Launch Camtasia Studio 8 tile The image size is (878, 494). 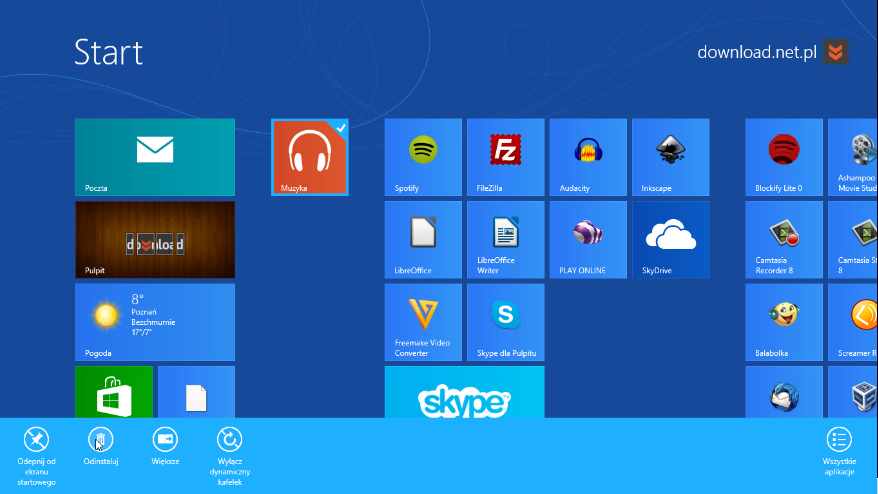[x=853, y=240]
